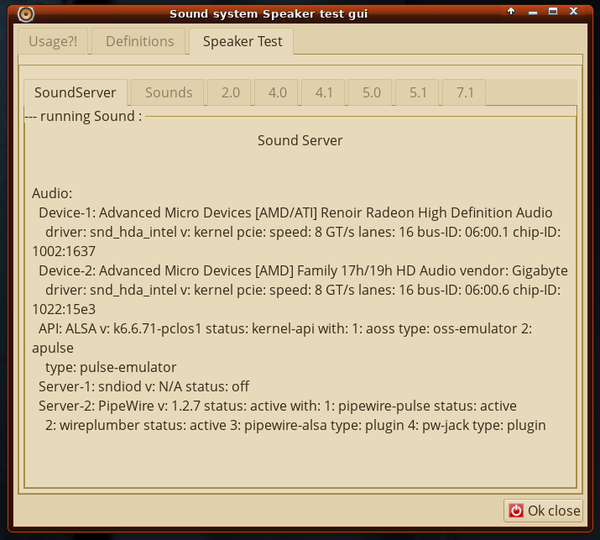
Task: Switch to the 4.0 speaker tab
Action: 277,93
